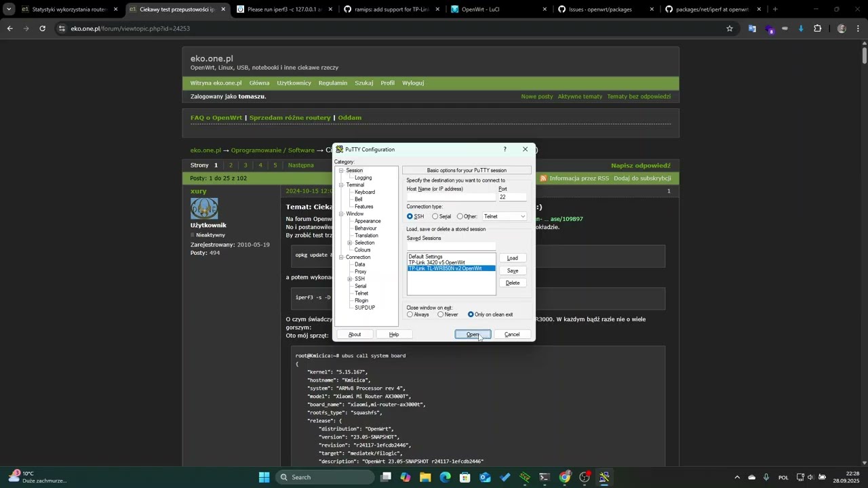Select Proxy category
868x488 pixels.
coord(360,272)
